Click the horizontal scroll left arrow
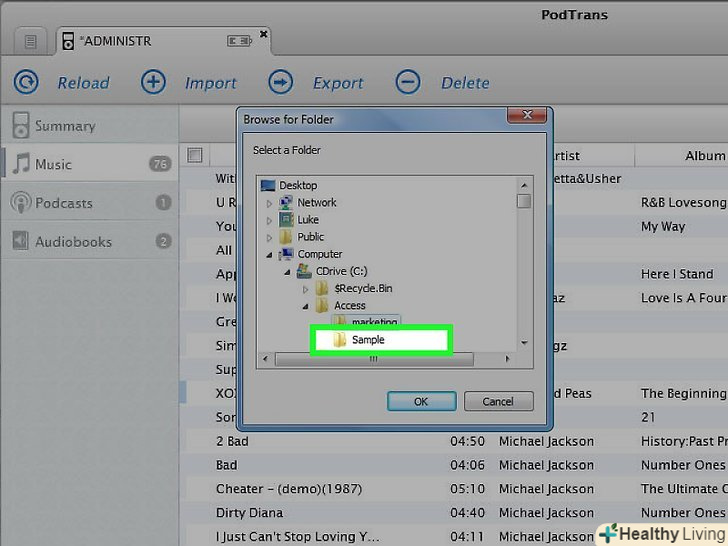The height and width of the screenshot is (546, 728). coord(265,358)
